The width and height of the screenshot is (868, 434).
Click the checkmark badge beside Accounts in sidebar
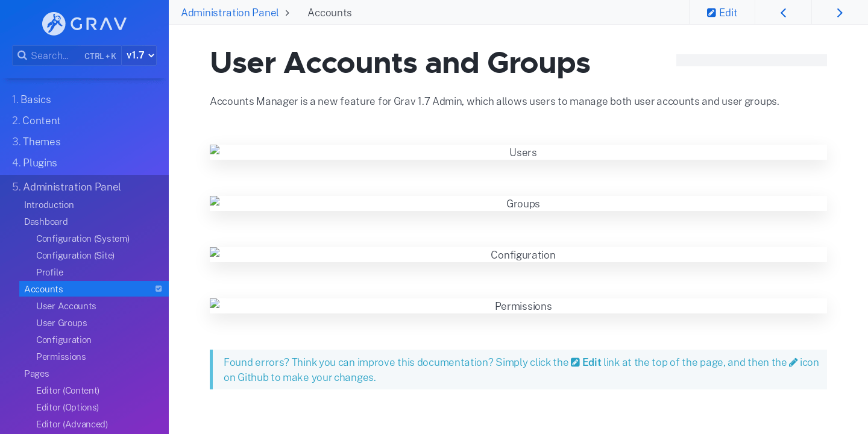(159, 289)
